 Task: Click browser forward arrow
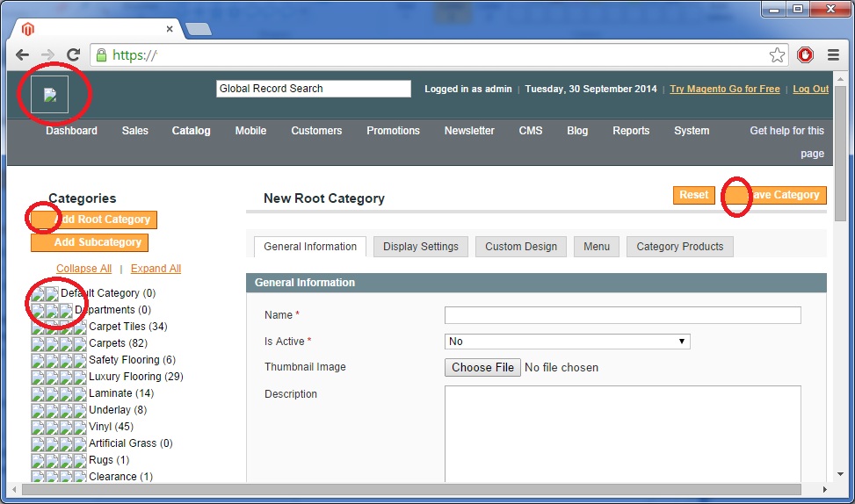point(48,55)
